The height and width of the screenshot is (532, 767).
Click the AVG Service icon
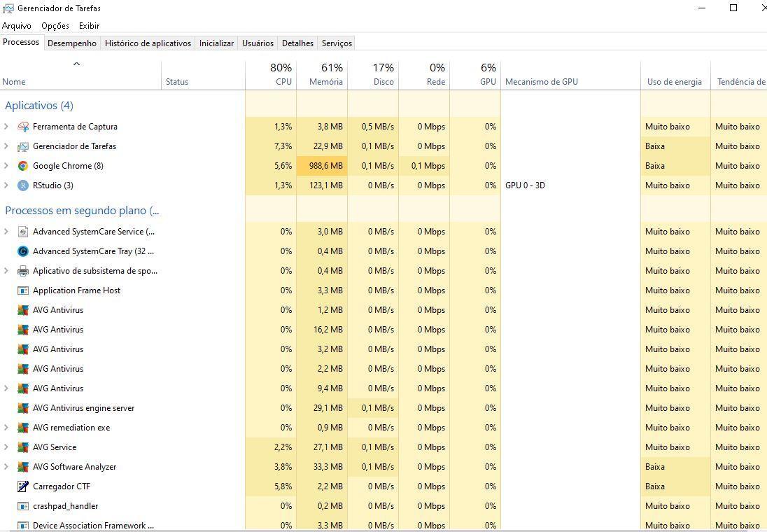click(23, 447)
